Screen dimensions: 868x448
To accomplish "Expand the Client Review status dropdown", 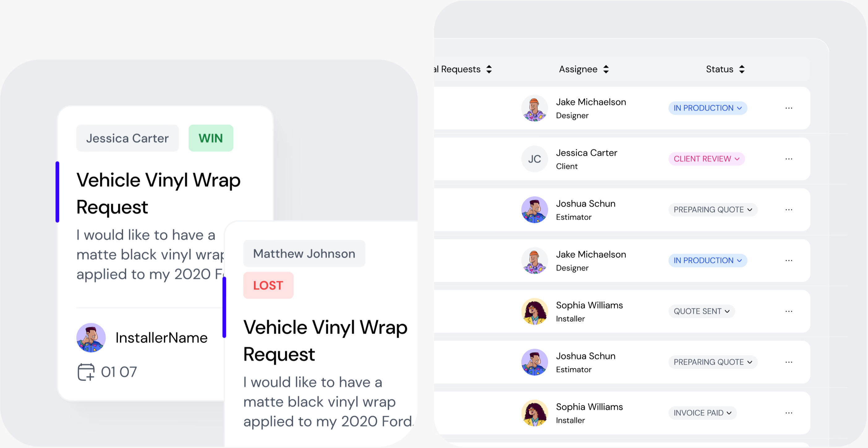I will click(x=706, y=158).
